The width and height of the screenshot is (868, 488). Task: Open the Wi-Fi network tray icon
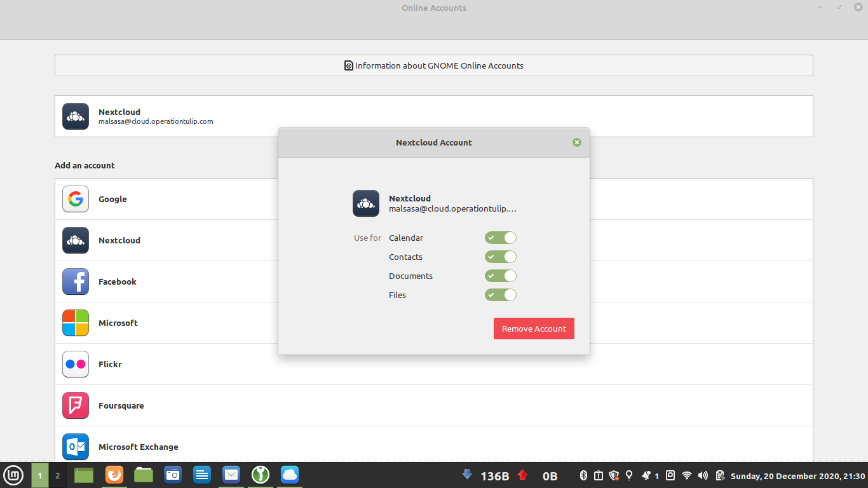click(x=687, y=475)
